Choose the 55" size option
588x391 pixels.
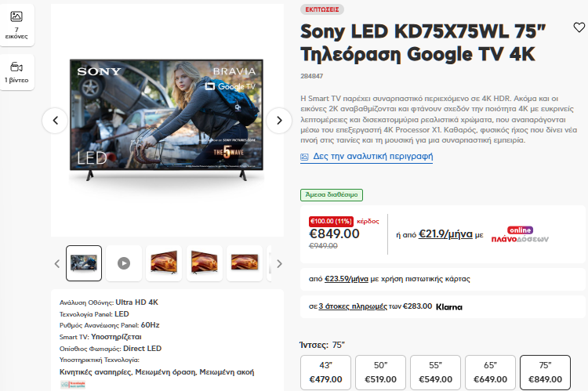(x=435, y=372)
